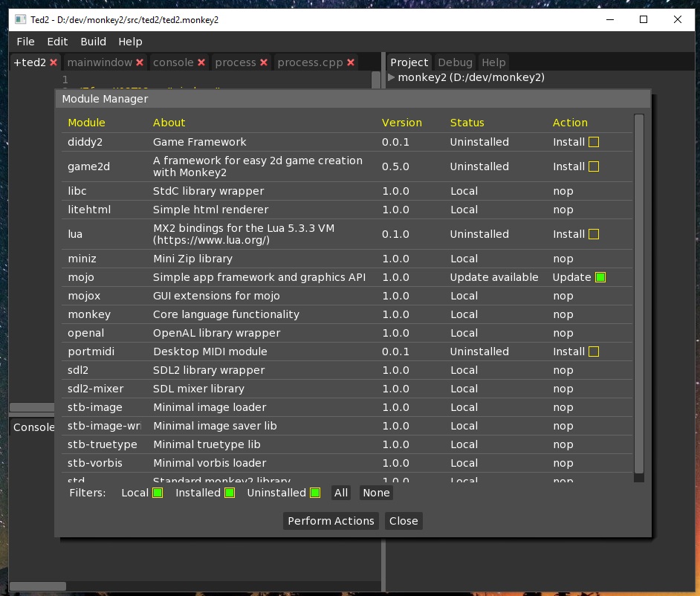Tick Install checkbox for game2d module
Image resolution: width=700 pixels, height=596 pixels.
click(594, 166)
